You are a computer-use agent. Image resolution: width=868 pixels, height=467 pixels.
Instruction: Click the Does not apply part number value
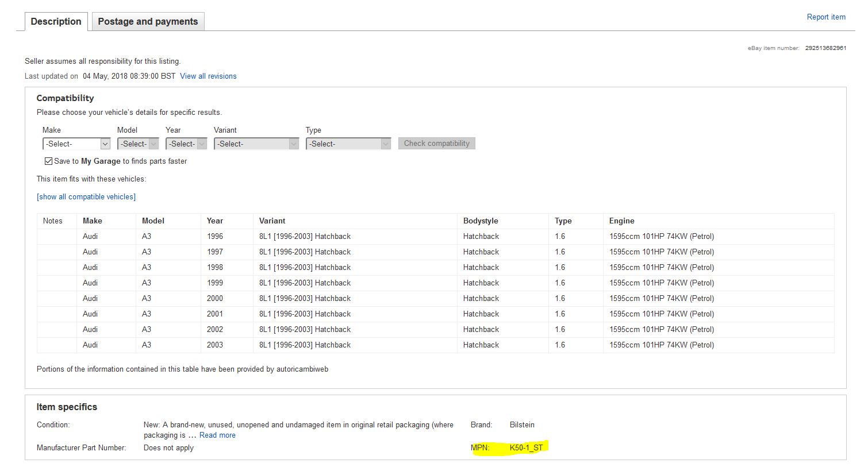(x=168, y=447)
